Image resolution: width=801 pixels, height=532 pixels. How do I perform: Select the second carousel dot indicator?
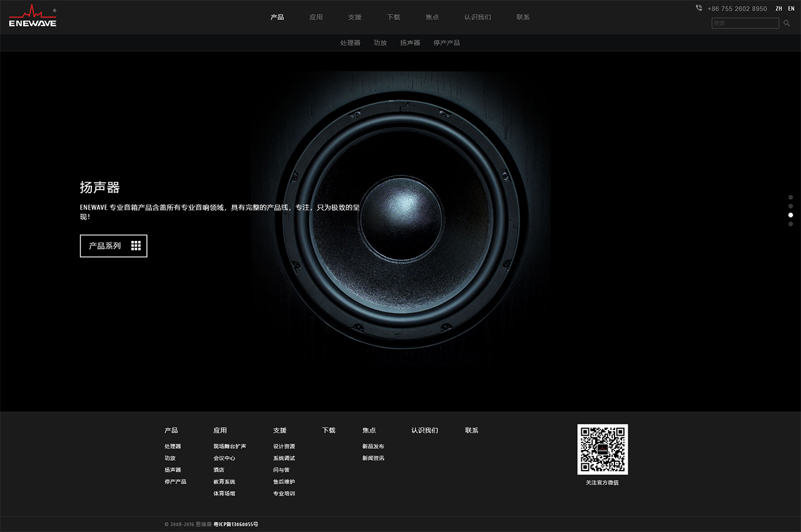[790, 206]
